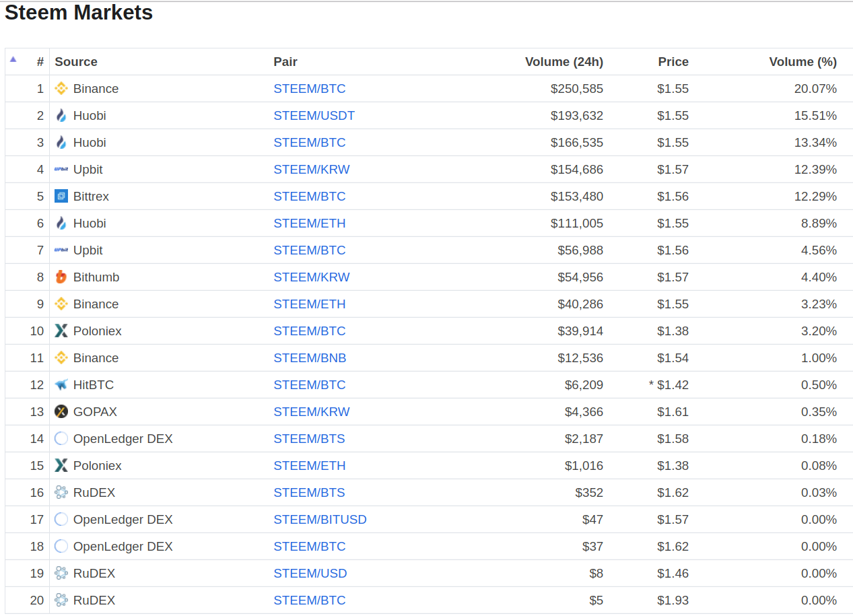
Task: Open the STEEM/BNB pair link
Action: tap(310, 357)
